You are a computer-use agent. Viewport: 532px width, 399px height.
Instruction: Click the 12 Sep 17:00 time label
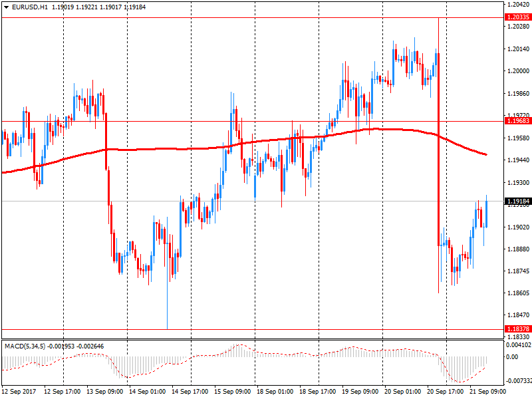(62, 392)
